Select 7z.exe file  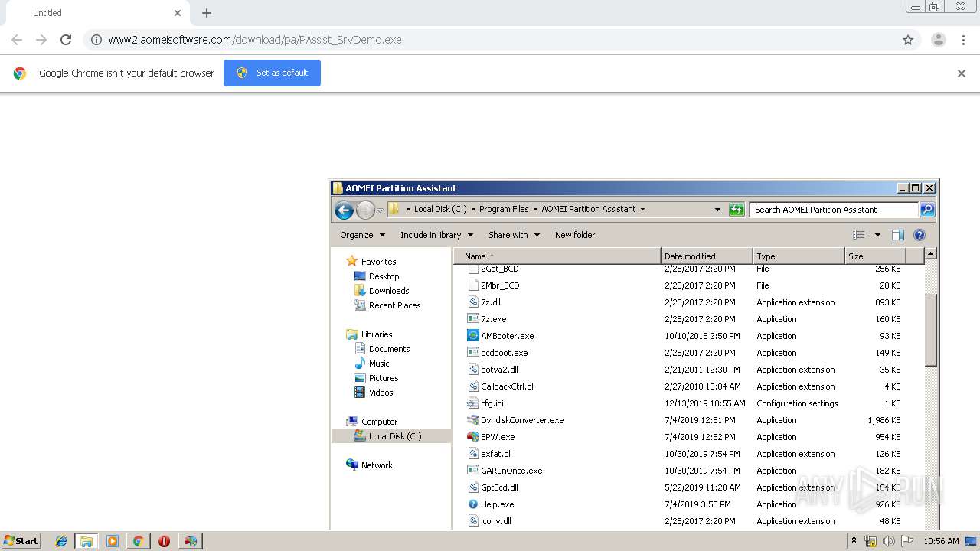coord(493,319)
